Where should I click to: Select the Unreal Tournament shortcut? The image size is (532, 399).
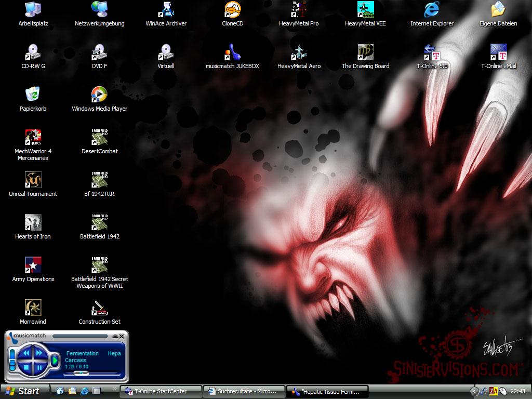(x=33, y=184)
